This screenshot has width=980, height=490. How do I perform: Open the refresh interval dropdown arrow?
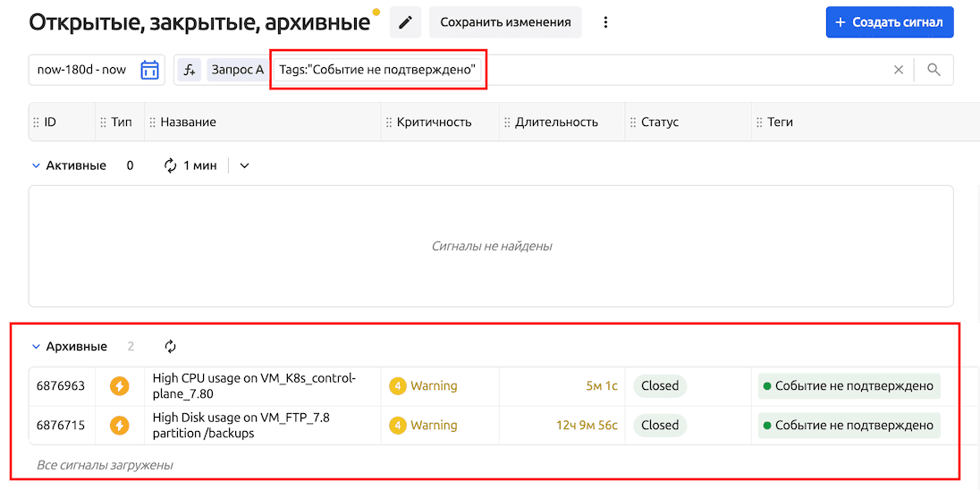(244, 165)
